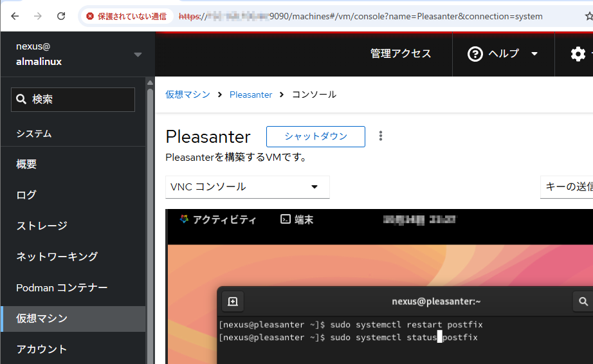Open the settings gear icon
Viewport: 593px width, 364px height.
[x=578, y=54]
